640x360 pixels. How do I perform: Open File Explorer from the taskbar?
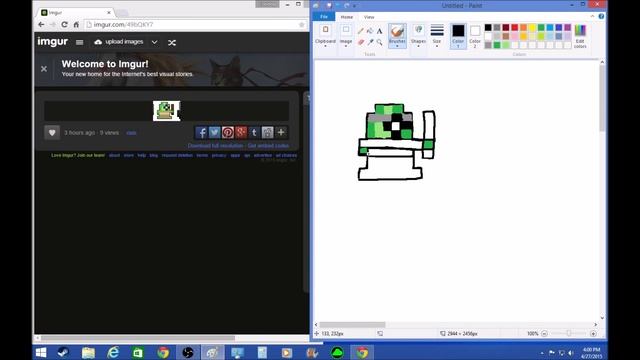(88, 352)
